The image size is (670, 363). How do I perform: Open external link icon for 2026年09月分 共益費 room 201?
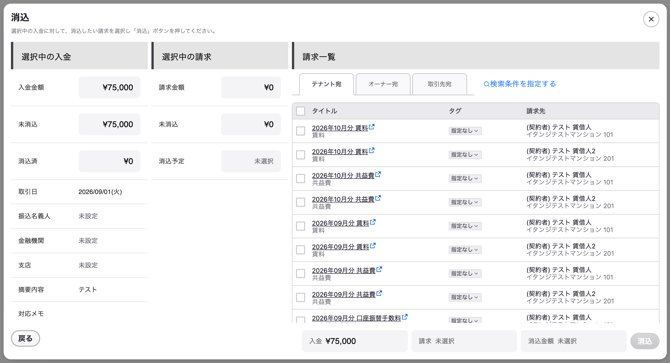click(379, 293)
